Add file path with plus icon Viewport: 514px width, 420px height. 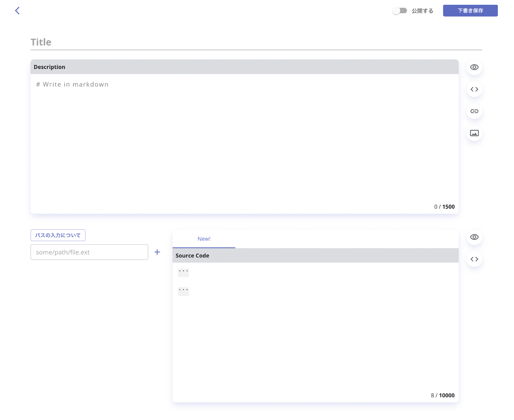tap(157, 252)
